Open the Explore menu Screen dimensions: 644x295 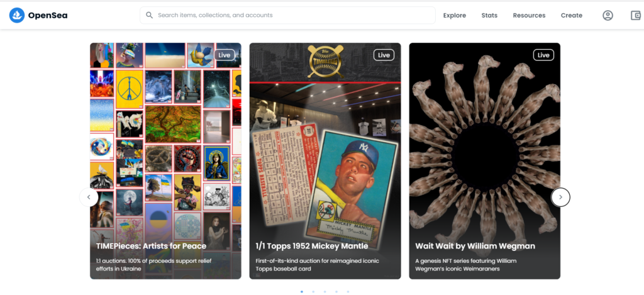(x=454, y=15)
